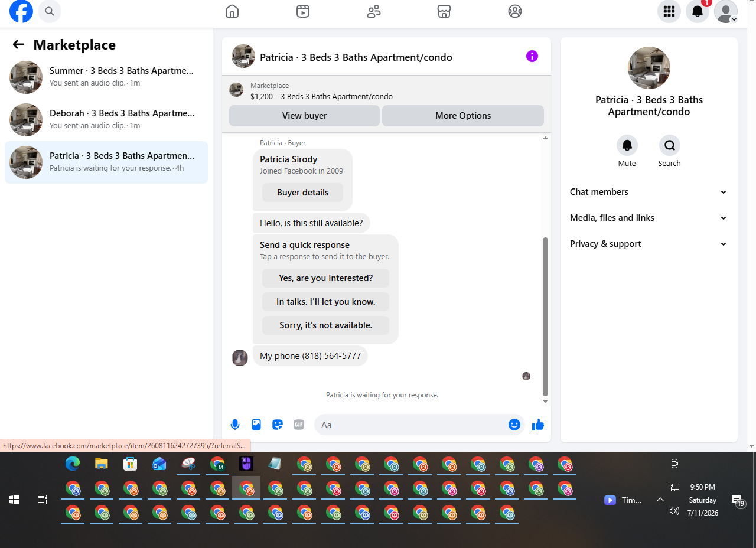The height and width of the screenshot is (548, 756).
Task: Click "Hello, is this still available?" message
Action: (x=311, y=223)
